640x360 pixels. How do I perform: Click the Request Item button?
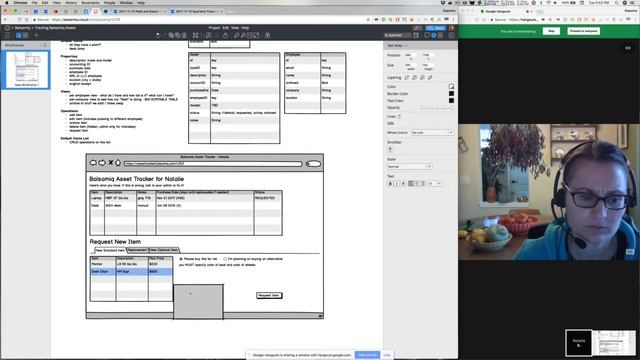(269, 295)
